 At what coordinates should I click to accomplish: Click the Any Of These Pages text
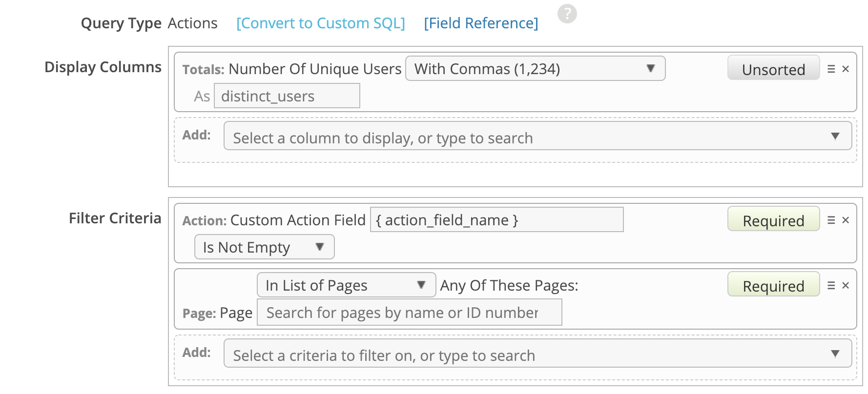pos(509,286)
